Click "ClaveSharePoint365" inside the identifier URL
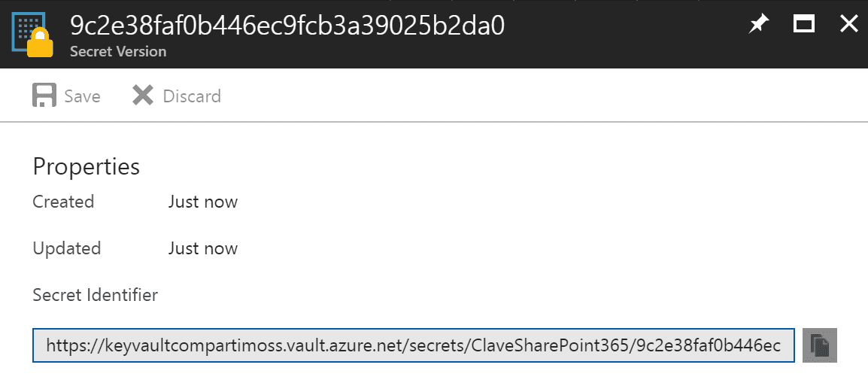The image size is (868, 389). coord(551,346)
